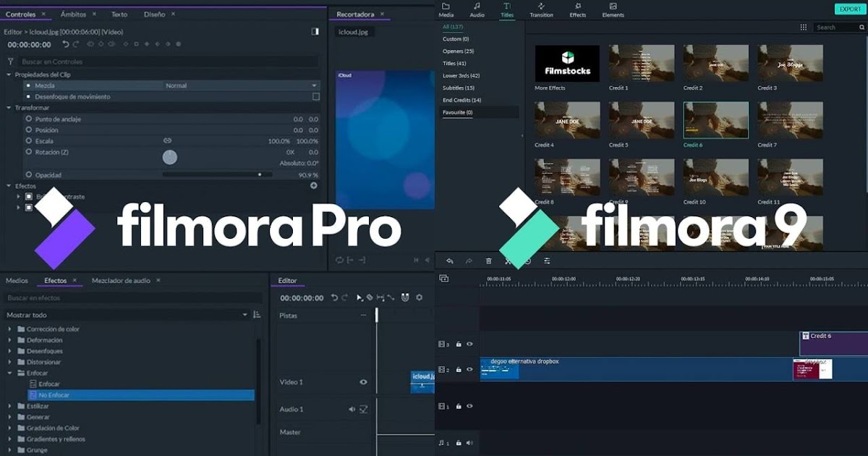Hide video track 2 with its eye icon

(x=469, y=370)
